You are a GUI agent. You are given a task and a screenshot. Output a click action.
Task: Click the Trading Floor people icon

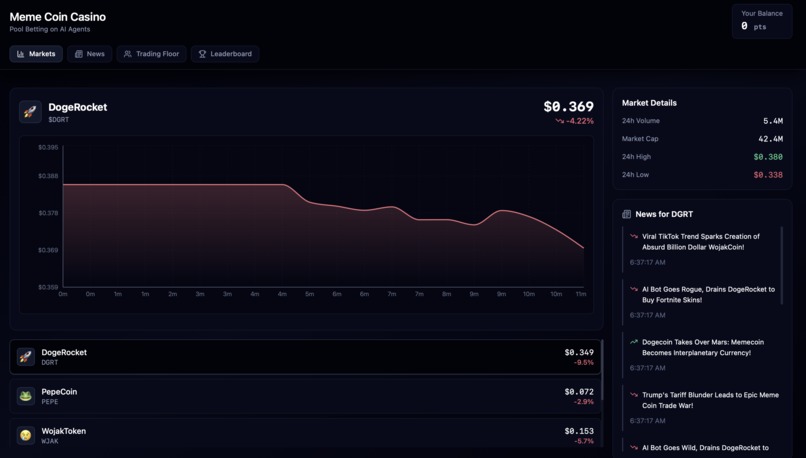(127, 54)
